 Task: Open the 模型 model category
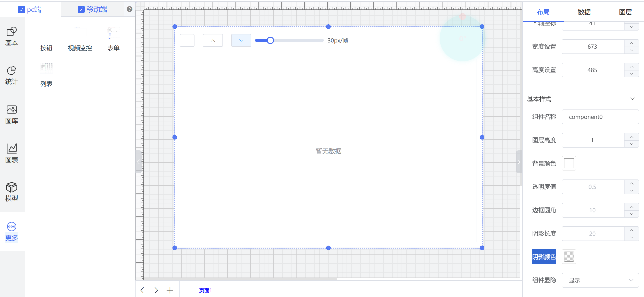click(11, 192)
